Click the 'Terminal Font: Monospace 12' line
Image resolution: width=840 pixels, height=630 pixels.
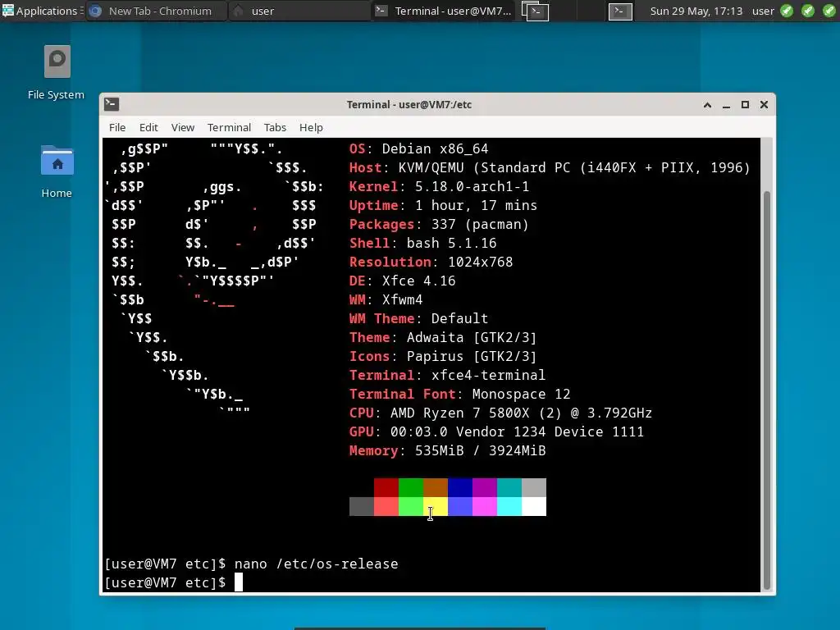click(x=459, y=394)
